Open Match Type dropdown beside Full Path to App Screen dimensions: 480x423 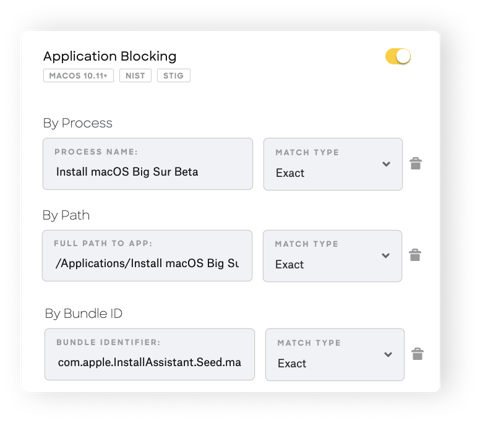coord(332,256)
